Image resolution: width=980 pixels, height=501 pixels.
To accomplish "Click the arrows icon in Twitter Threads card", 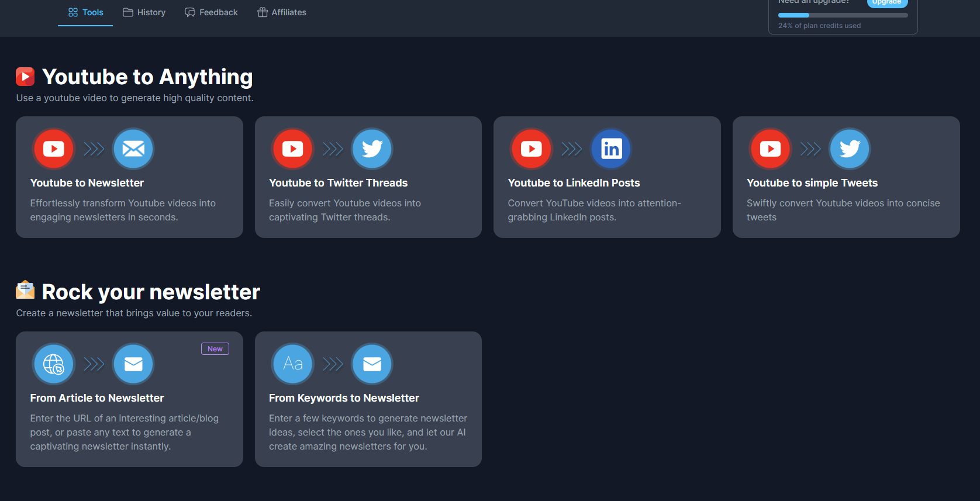I will (x=333, y=149).
